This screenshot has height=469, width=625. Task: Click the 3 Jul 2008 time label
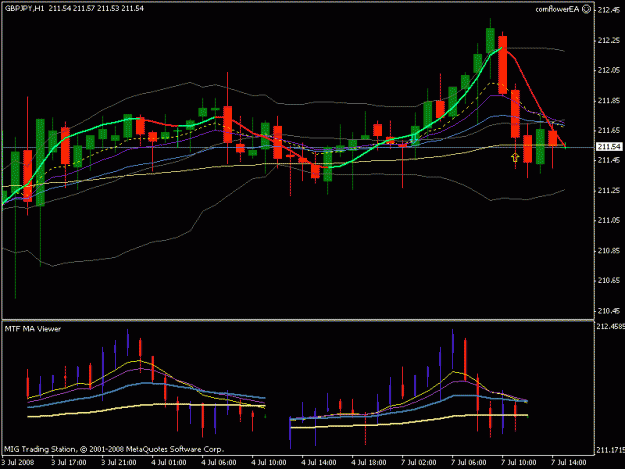[18, 463]
